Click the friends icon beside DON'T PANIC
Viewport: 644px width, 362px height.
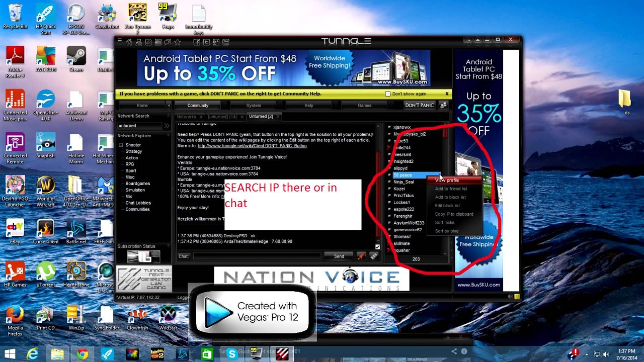pyautogui.click(x=443, y=105)
